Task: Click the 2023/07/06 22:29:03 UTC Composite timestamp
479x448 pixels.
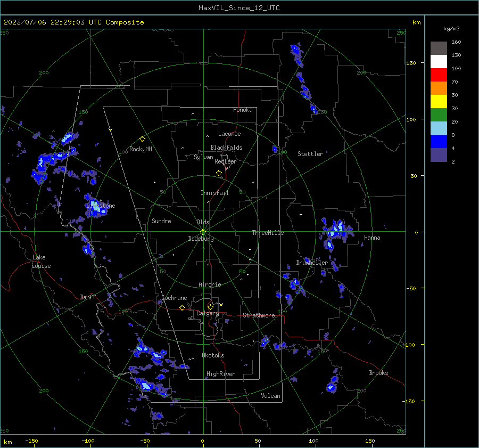Action: pos(73,22)
